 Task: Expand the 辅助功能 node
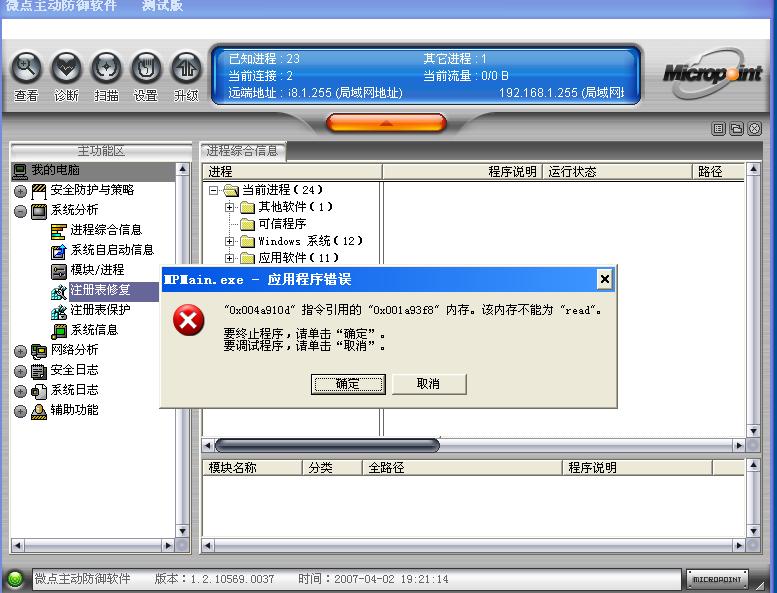(20, 411)
